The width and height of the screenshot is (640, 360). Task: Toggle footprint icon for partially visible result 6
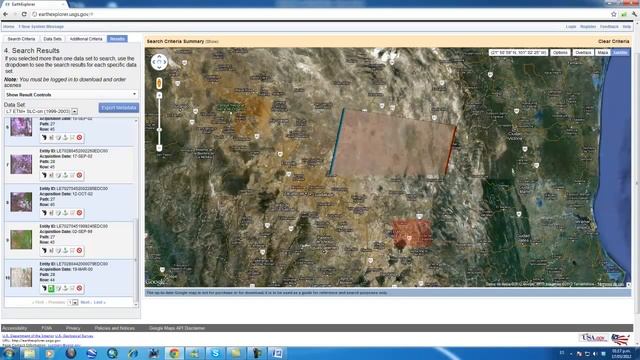click(44, 138)
